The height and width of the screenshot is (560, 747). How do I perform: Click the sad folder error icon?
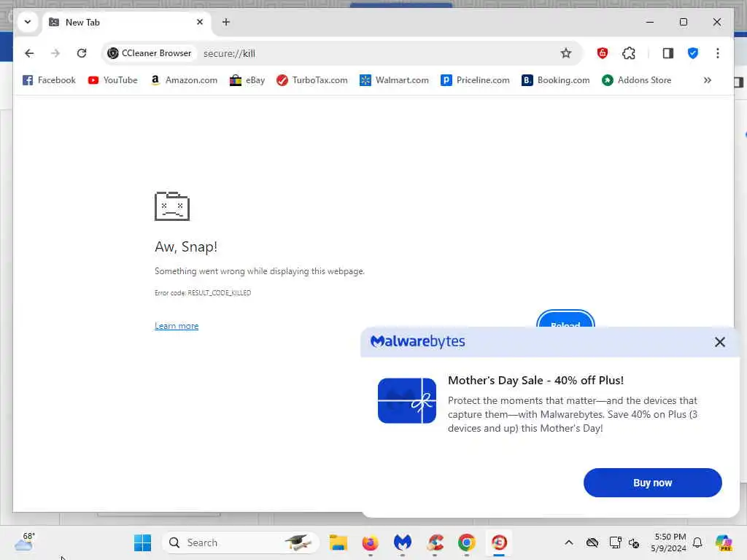(172, 206)
